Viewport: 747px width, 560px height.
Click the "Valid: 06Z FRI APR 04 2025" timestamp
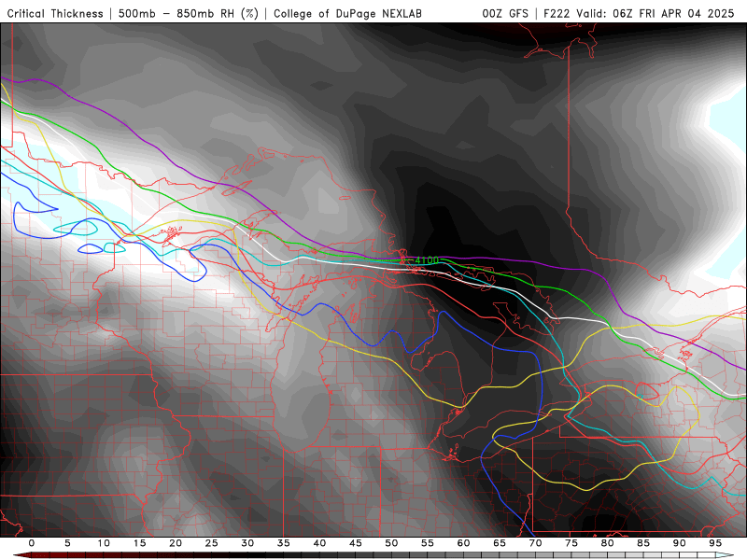655,14
